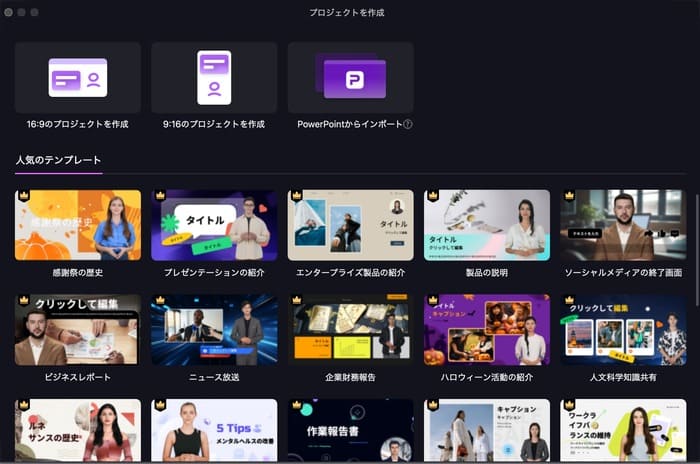Click the エンタープライズ製品の紹介 caption text
The image size is (700, 464).
pos(350,272)
